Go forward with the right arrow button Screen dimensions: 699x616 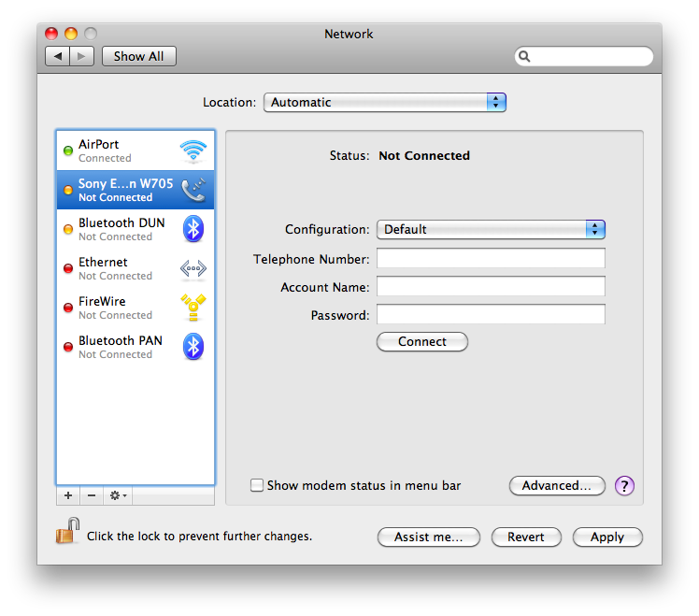[81, 56]
